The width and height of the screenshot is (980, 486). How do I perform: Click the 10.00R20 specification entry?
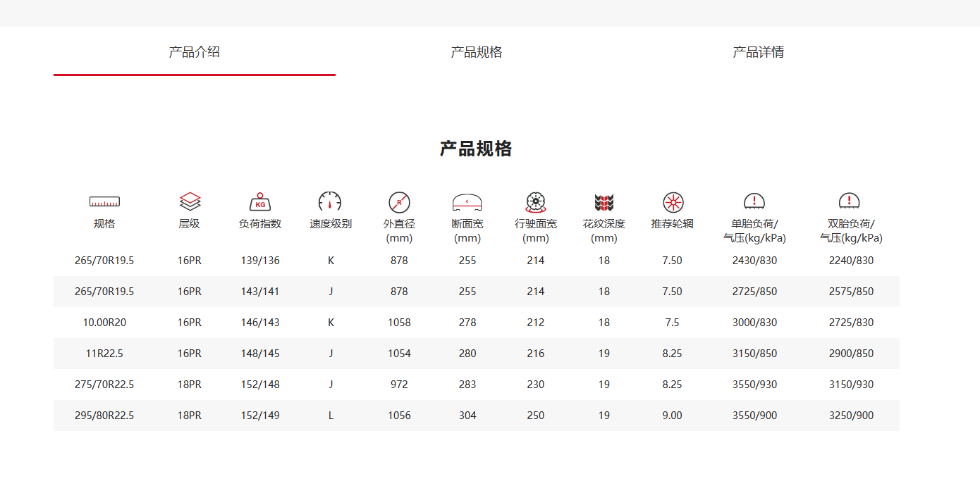click(x=104, y=322)
